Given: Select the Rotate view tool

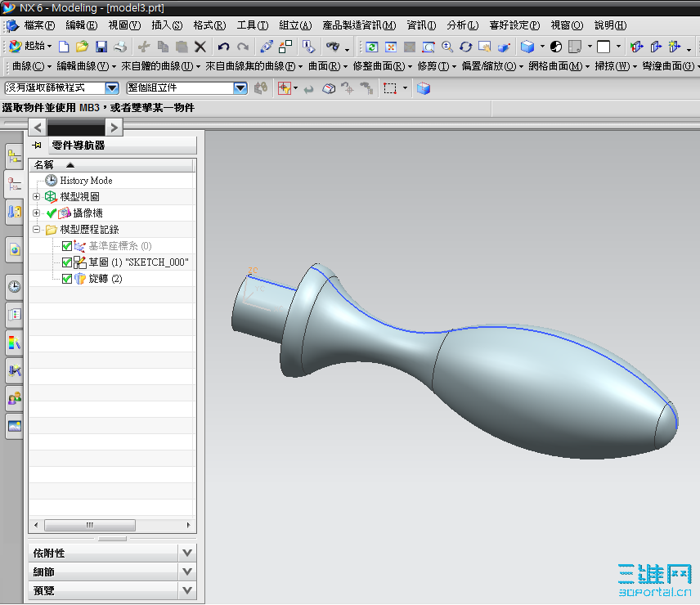Looking at the screenshot, I should pos(465,47).
